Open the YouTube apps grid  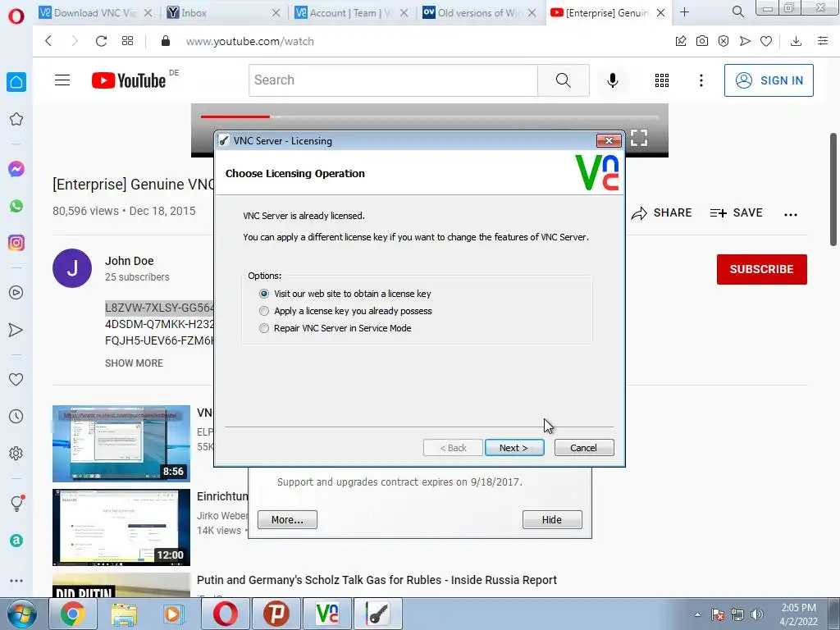click(662, 80)
